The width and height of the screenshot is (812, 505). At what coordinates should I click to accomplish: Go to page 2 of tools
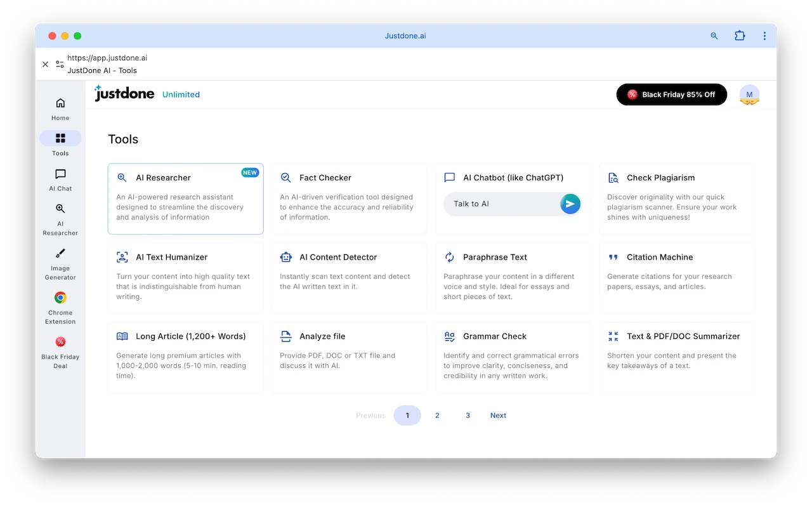coord(437,416)
